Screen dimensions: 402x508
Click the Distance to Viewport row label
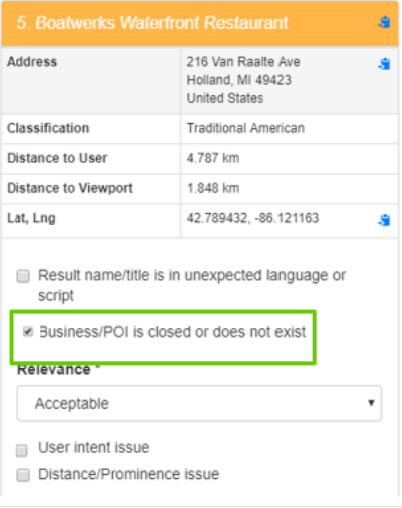pyautogui.click(x=70, y=188)
